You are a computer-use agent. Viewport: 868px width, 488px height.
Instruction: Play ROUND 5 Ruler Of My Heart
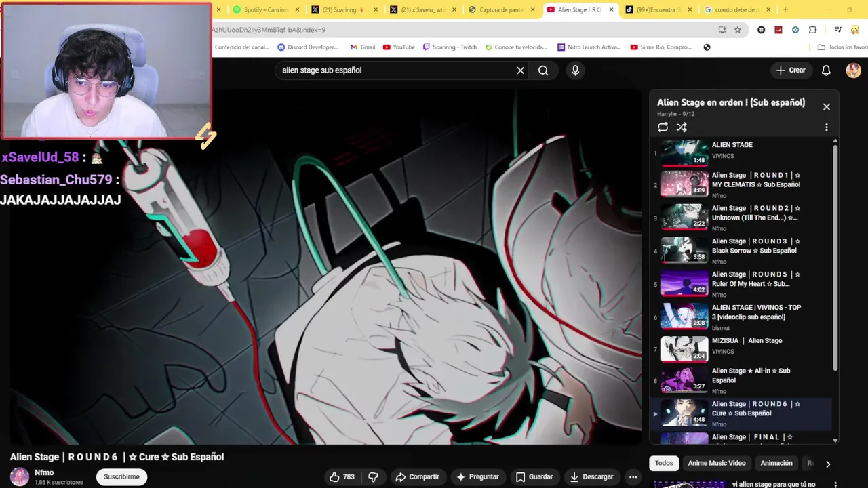(x=741, y=283)
